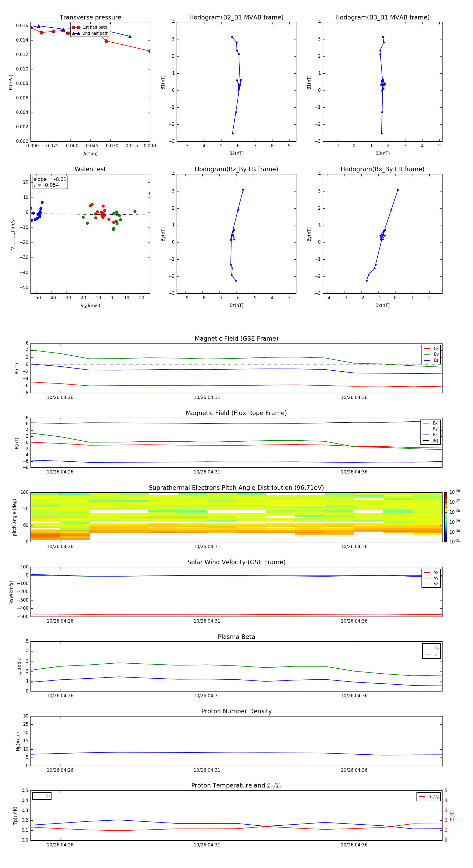Viewport: 473px width, 868px height.
Task: Click the By' entry in the Flux Rope legend
Action: (431, 429)
